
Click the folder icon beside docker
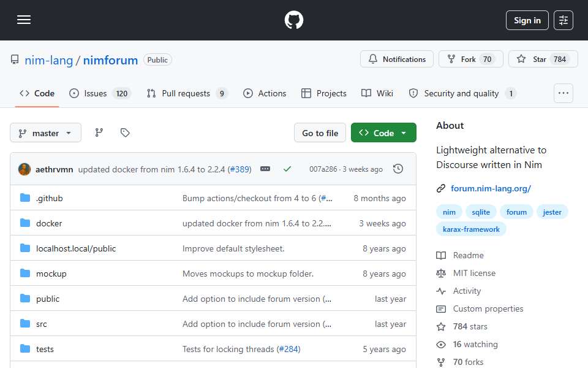tap(25, 223)
